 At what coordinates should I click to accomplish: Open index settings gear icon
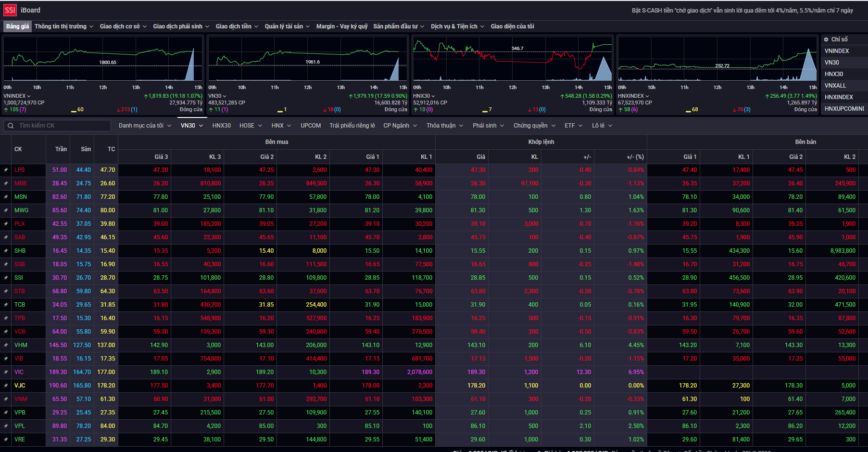tap(826, 39)
